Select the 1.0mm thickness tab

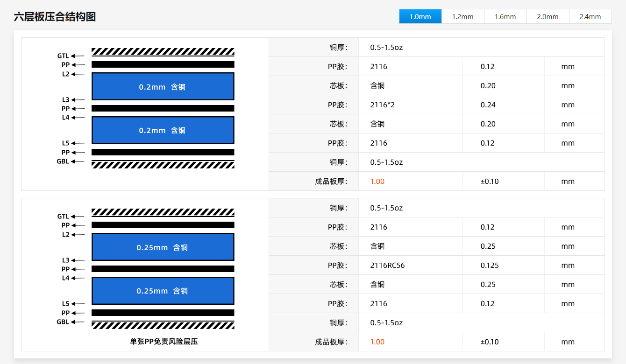tap(420, 16)
